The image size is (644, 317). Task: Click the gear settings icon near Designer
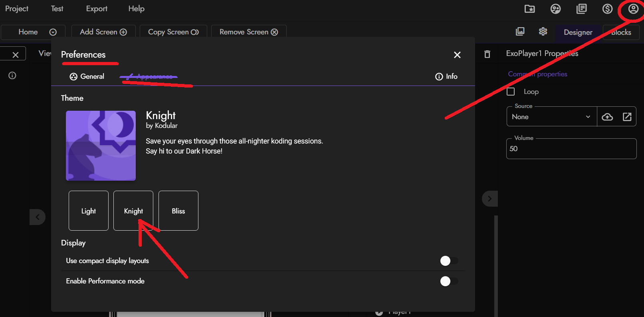pos(543,32)
